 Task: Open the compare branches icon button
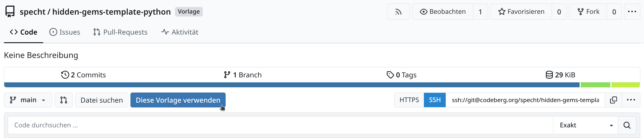coord(64,100)
